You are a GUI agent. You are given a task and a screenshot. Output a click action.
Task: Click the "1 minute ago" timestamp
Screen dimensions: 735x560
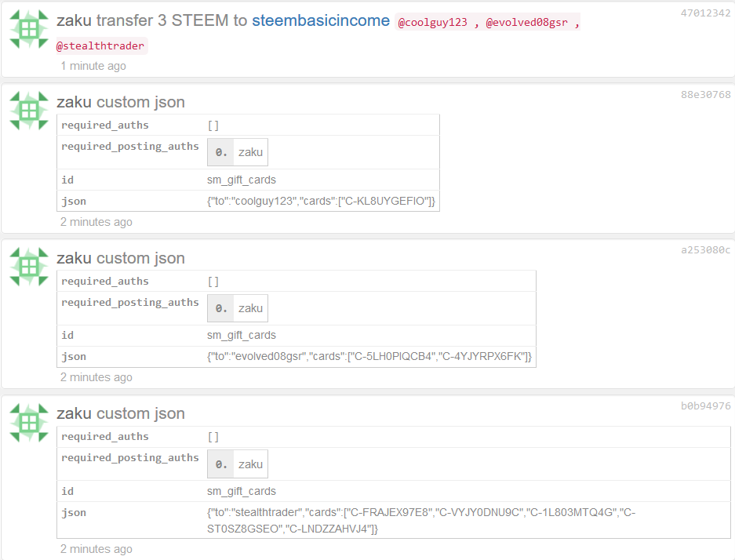tap(93, 66)
